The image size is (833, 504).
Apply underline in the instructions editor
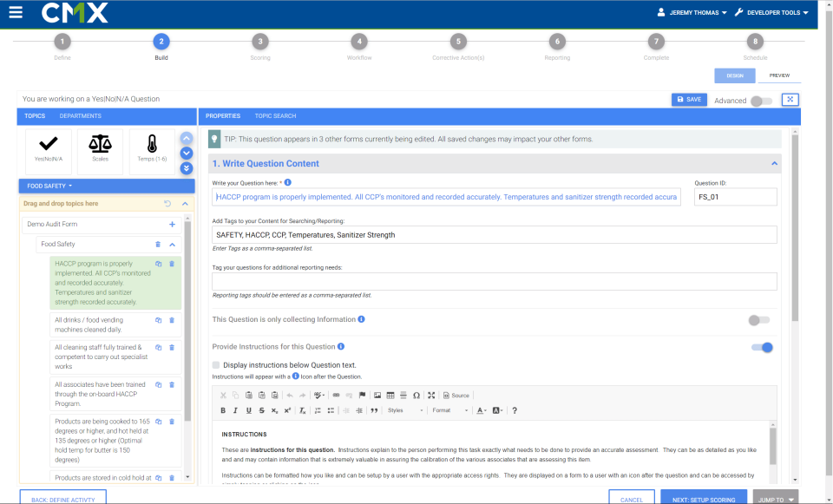tap(249, 410)
